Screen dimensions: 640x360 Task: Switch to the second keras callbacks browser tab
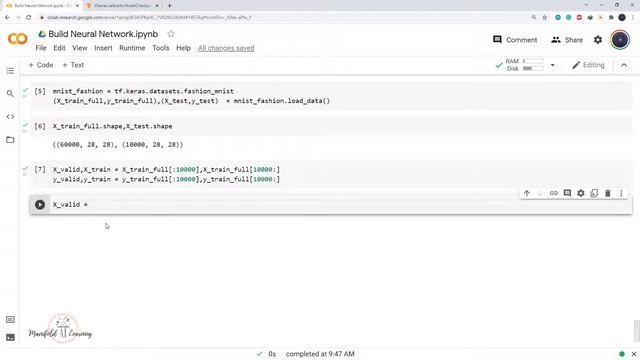pyautogui.click(x=122, y=6)
